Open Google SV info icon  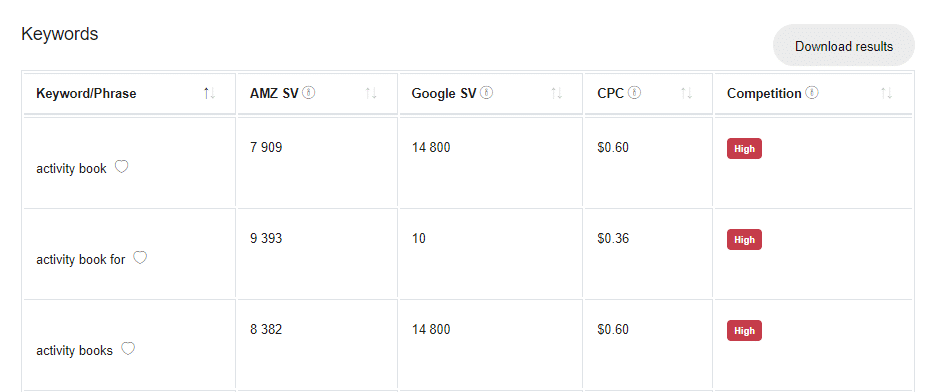(487, 93)
